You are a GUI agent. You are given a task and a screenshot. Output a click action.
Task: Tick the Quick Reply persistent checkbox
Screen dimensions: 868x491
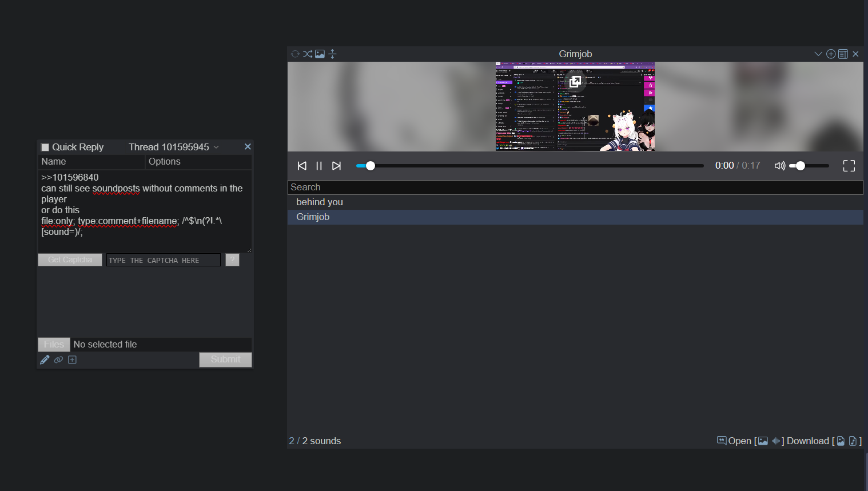pyautogui.click(x=45, y=147)
